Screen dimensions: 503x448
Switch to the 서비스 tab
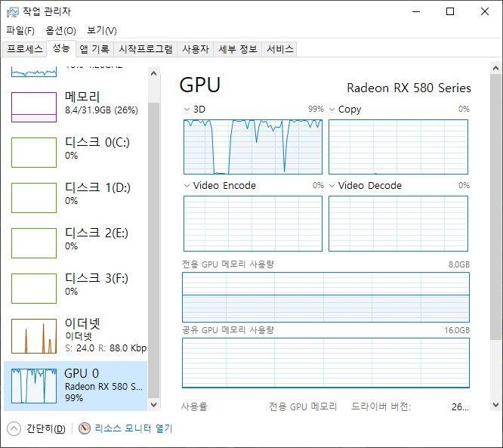tap(279, 49)
